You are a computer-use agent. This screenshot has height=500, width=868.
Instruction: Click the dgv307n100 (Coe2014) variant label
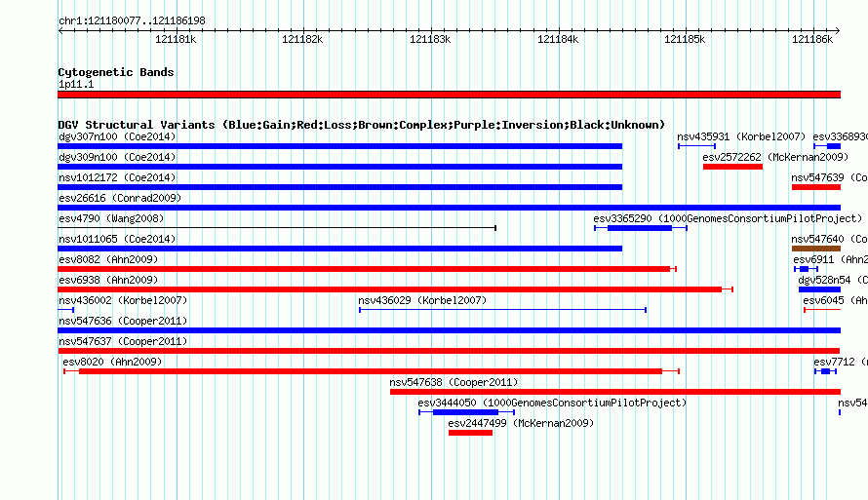click(x=117, y=136)
